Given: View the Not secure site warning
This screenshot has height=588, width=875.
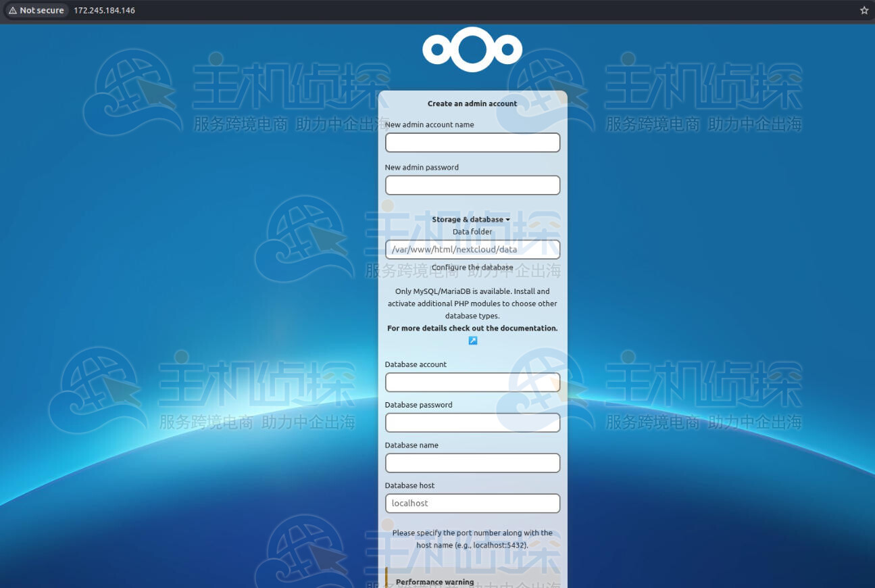Looking at the screenshot, I should click(x=36, y=10).
